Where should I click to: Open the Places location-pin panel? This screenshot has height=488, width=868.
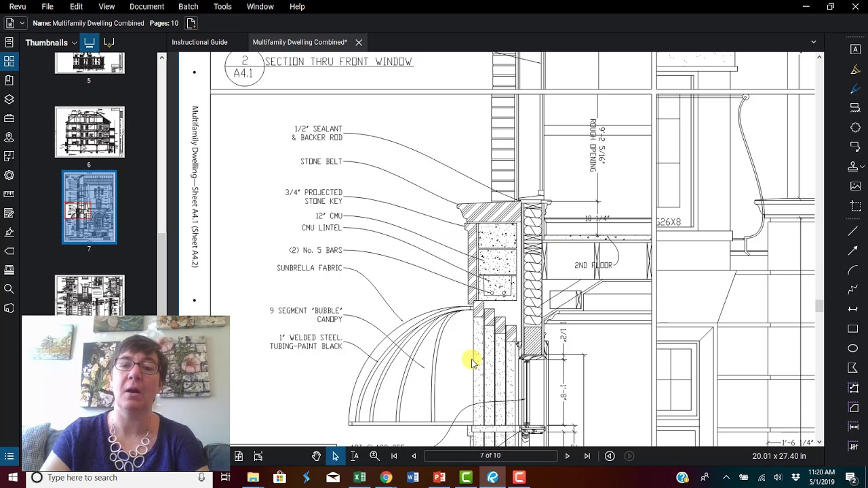coord(9,137)
